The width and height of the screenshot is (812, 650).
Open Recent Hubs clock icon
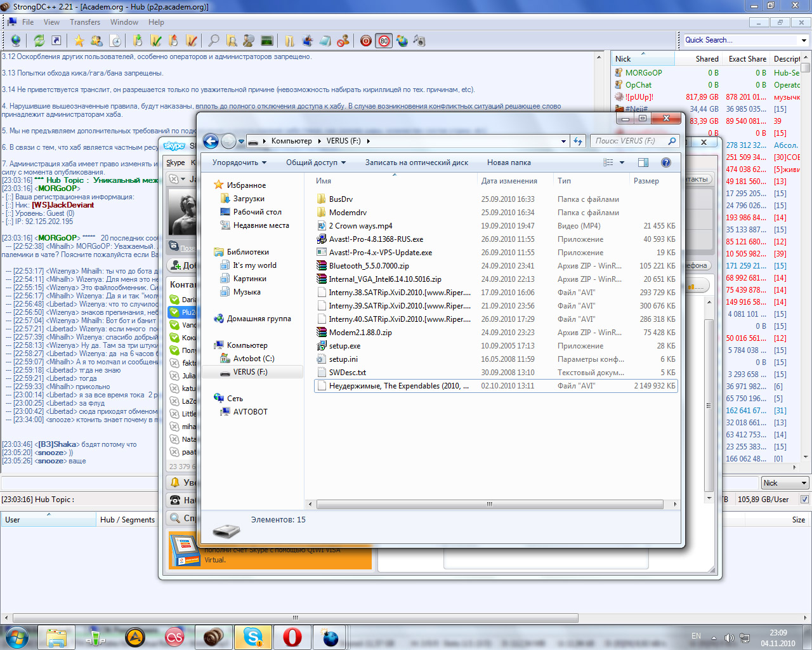[x=115, y=41]
